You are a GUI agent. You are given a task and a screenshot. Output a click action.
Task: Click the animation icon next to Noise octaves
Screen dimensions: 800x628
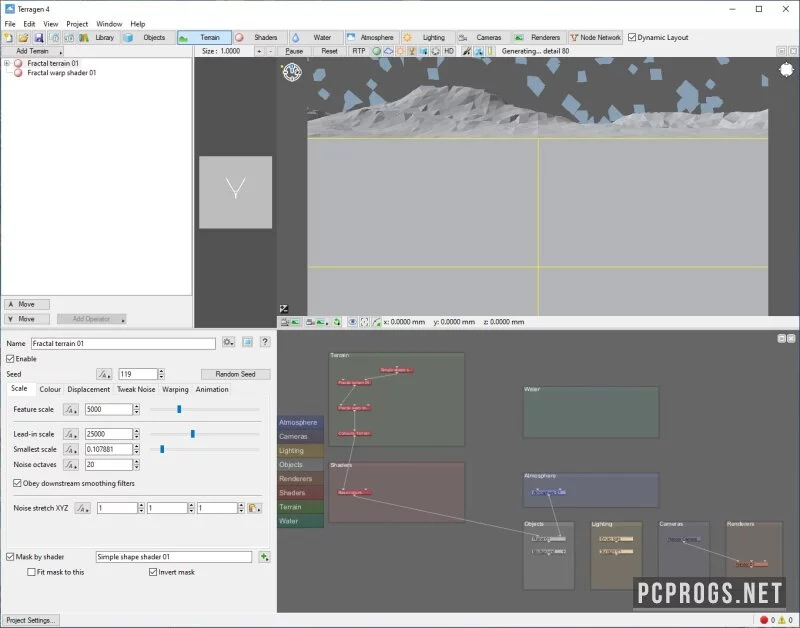(70, 465)
